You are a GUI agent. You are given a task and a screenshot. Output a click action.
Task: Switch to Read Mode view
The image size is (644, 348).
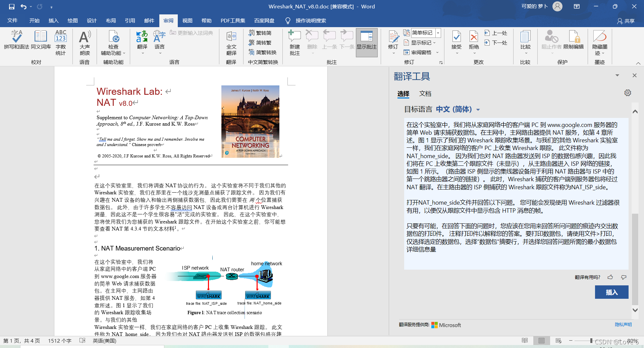click(525, 341)
